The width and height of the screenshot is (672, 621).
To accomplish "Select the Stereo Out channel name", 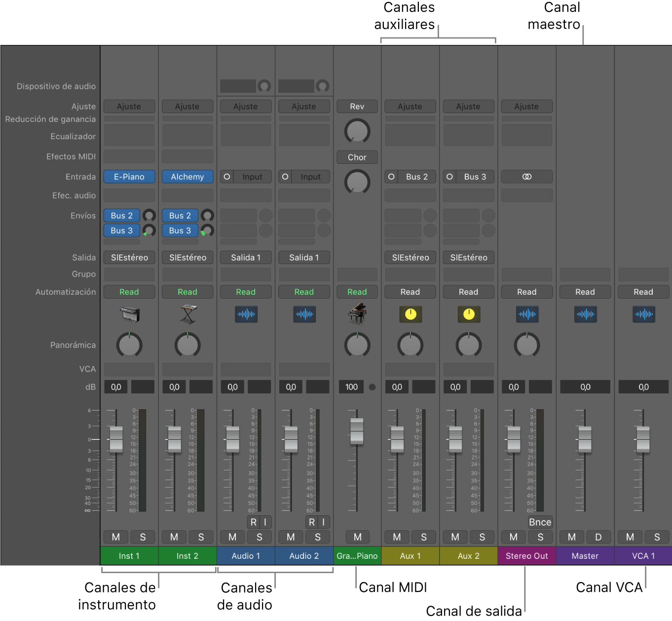I will click(x=527, y=556).
